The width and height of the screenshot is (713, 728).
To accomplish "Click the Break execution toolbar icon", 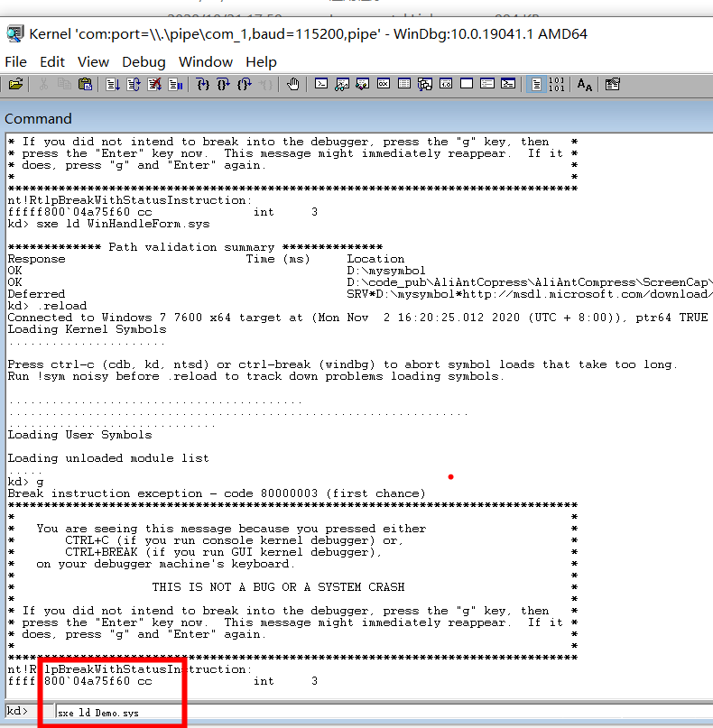I will pyautogui.click(x=175, y=84).
